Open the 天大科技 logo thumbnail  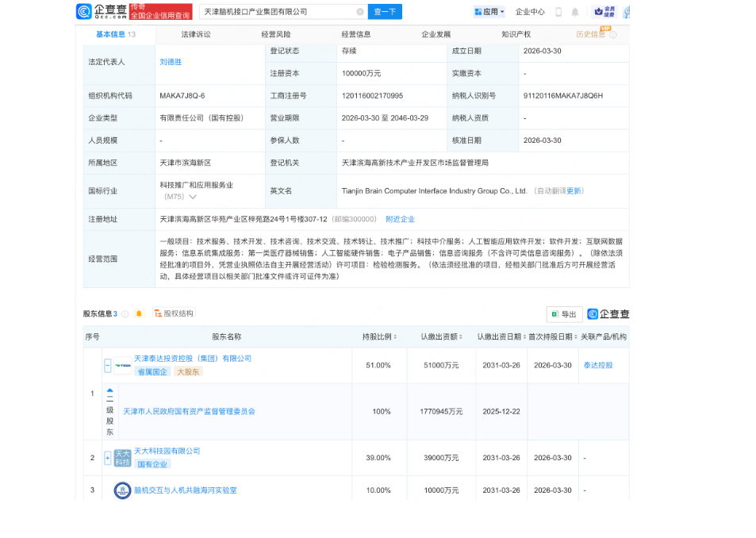(123, 458)
